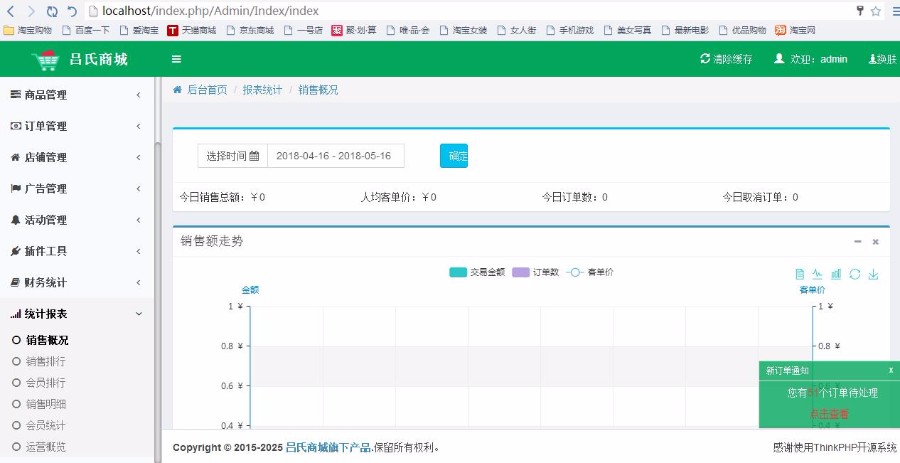The image size is (900, 463).
Task: Expand the 订单管理 menu
Action: coord(77,126)
